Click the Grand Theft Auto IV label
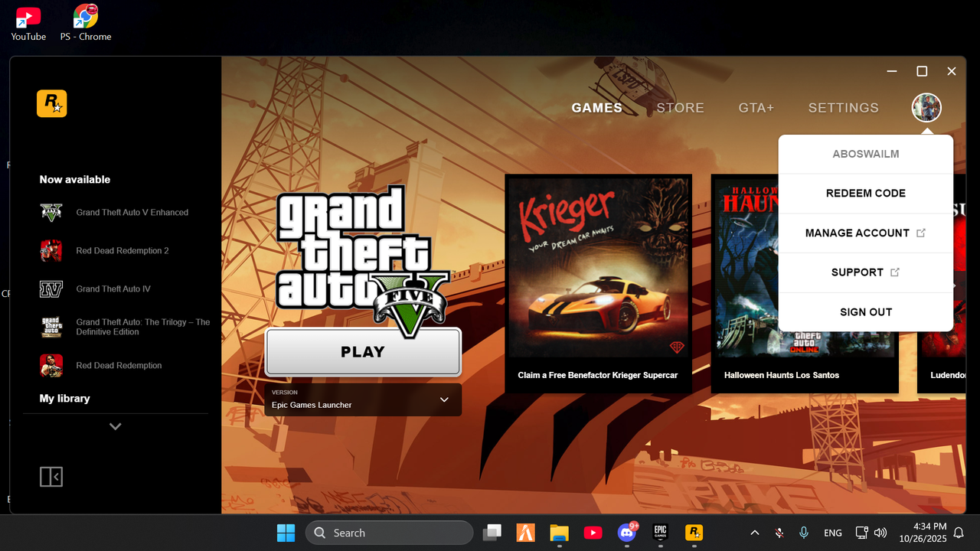 coord(113,289)
